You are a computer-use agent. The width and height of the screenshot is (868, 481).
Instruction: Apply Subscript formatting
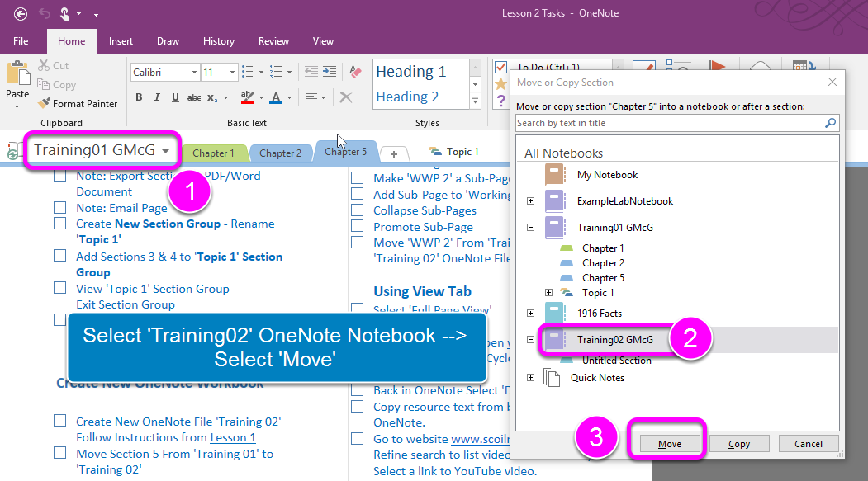click(x=212, y=98)
